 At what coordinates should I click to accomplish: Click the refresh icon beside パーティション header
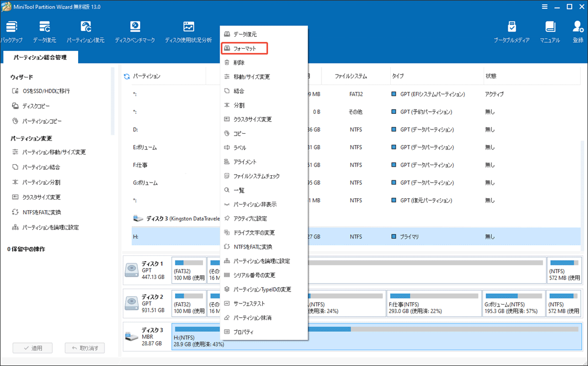pos(126,77)
